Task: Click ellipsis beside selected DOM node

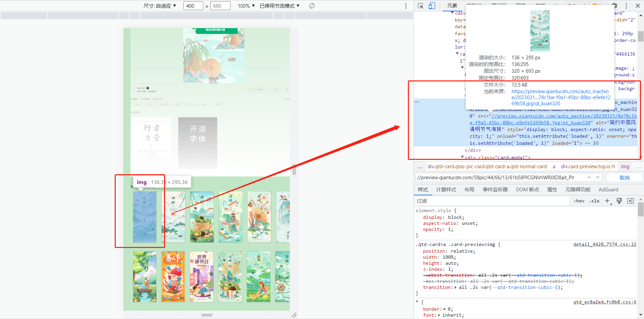Action: click(x=417, y=102)
